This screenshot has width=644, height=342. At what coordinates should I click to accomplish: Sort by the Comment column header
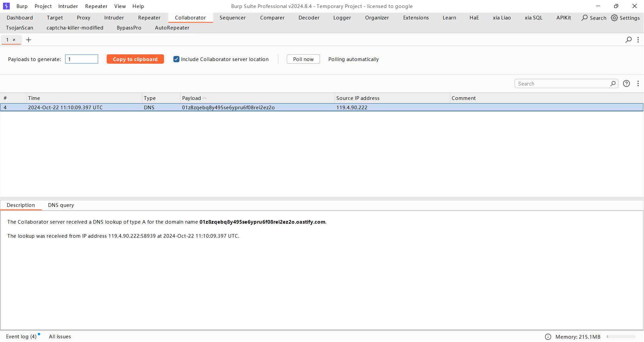(x=546, y=98)
